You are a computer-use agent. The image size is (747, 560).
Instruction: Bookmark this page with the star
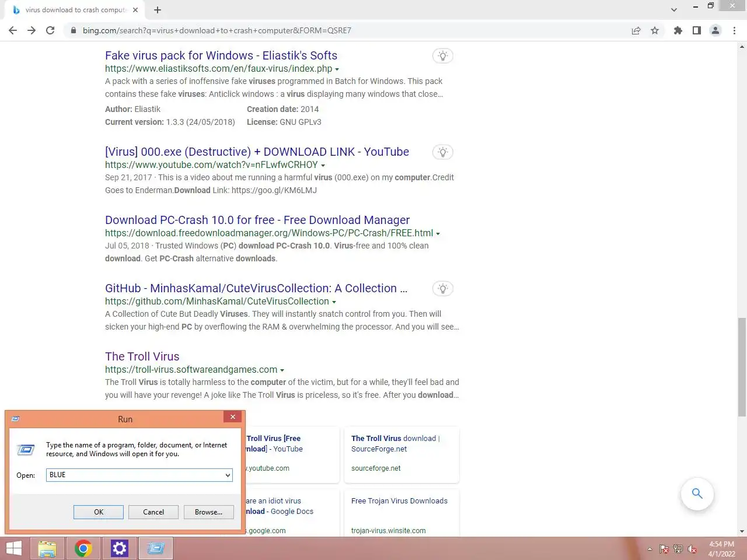tap(655, 30)
